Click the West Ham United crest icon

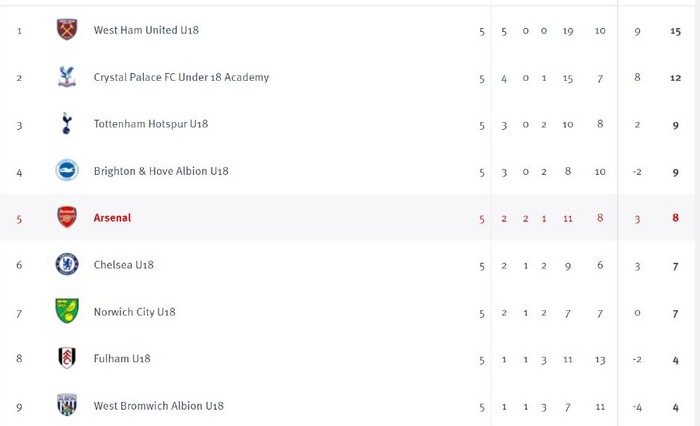tap(67, 29)
